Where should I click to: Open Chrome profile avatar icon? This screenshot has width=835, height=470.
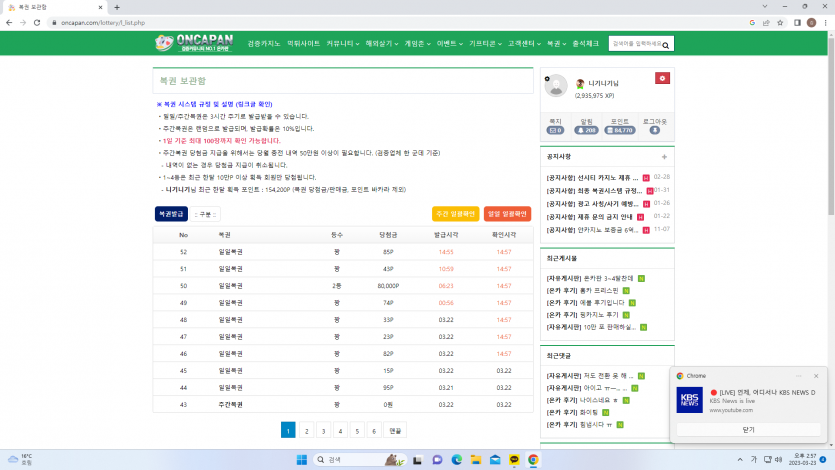[812, 23]
